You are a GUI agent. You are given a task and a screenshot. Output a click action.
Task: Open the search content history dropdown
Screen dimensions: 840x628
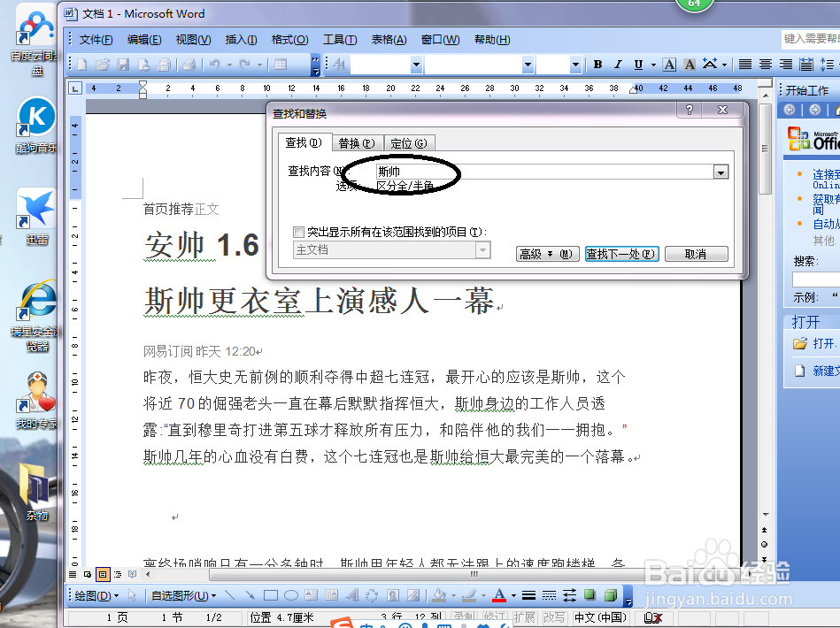point(721,172)
